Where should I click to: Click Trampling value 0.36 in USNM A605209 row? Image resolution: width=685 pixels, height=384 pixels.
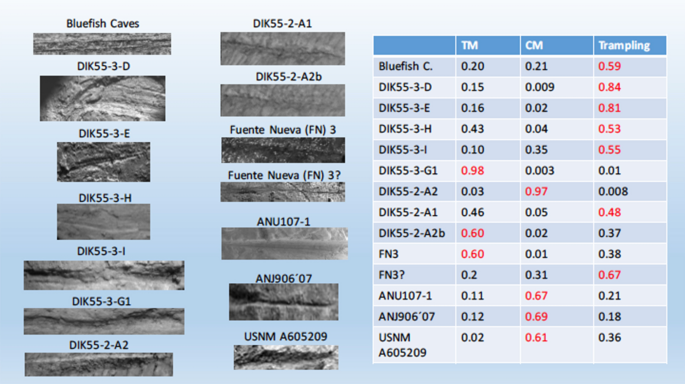(x=609, y=338)
